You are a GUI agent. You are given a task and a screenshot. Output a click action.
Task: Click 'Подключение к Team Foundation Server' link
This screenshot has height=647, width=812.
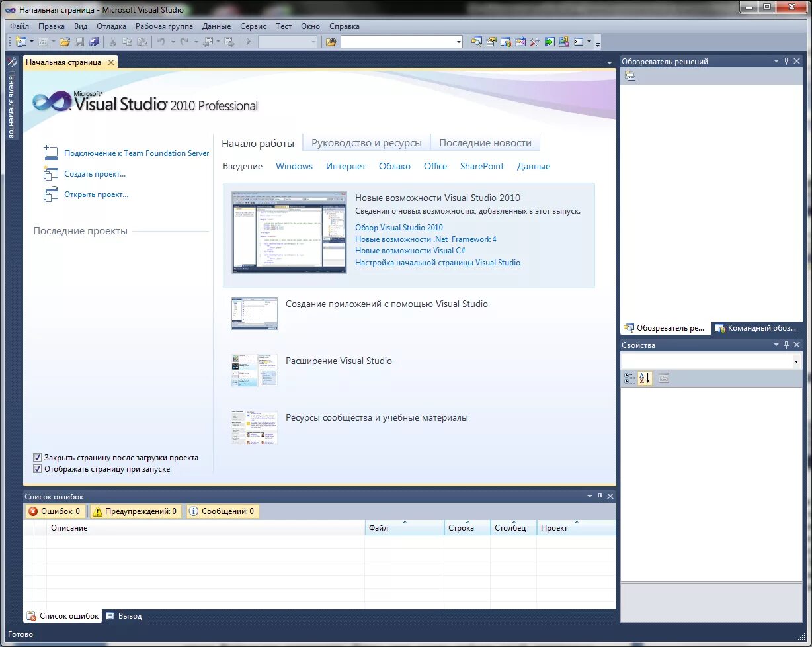(136, 153)
